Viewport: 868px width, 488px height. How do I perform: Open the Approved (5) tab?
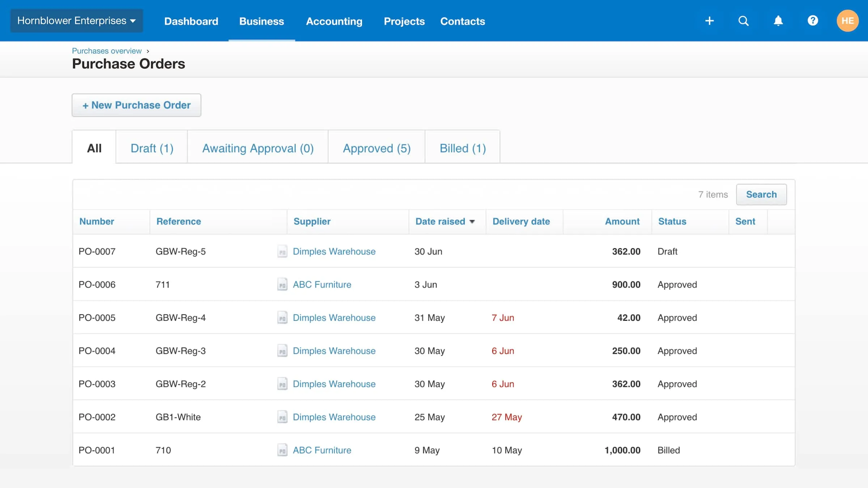[x=376, y=148]
